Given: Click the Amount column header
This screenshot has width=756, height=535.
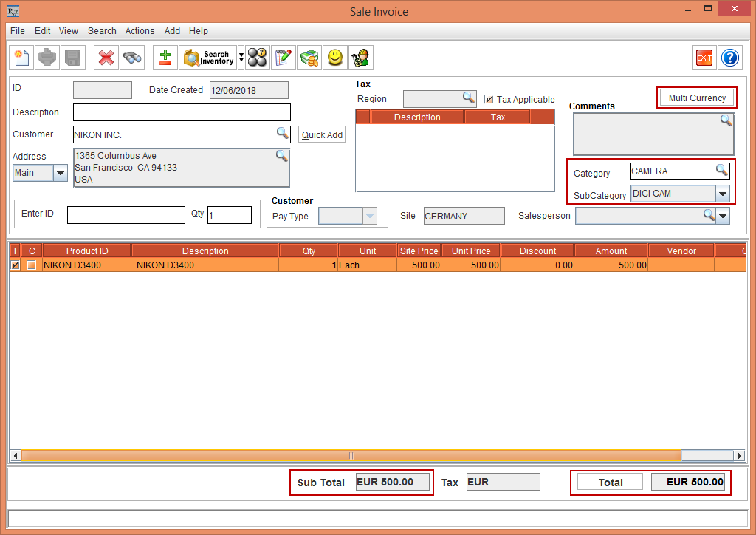Looking at the screenshot, I should click(611, 251).
